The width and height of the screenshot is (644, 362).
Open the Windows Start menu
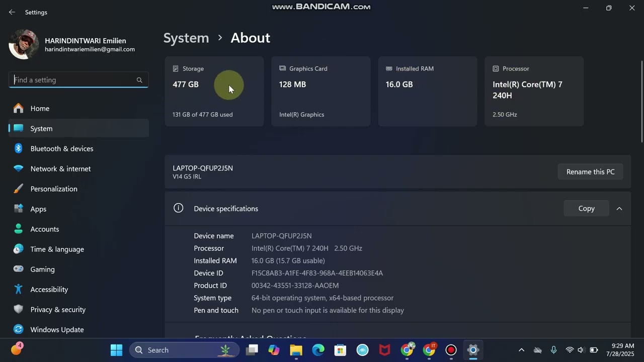pyautogui.click(x=116, y=350)
